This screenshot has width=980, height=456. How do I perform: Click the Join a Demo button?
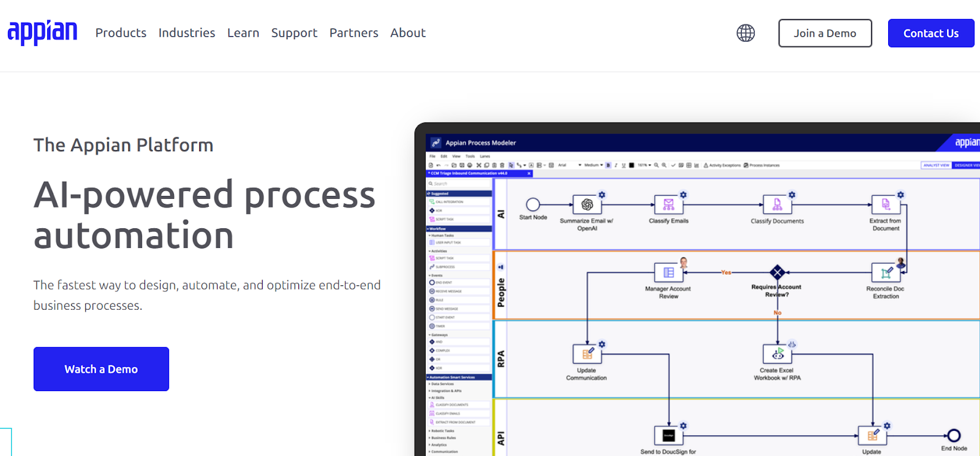[x=825, y=33]
